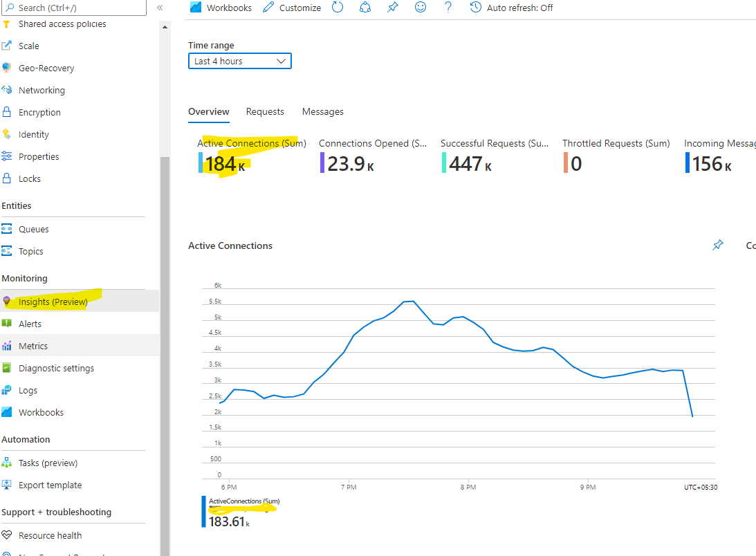
Task: Pin the view using the toolbar pin icon
Action: tap(392, 8)
